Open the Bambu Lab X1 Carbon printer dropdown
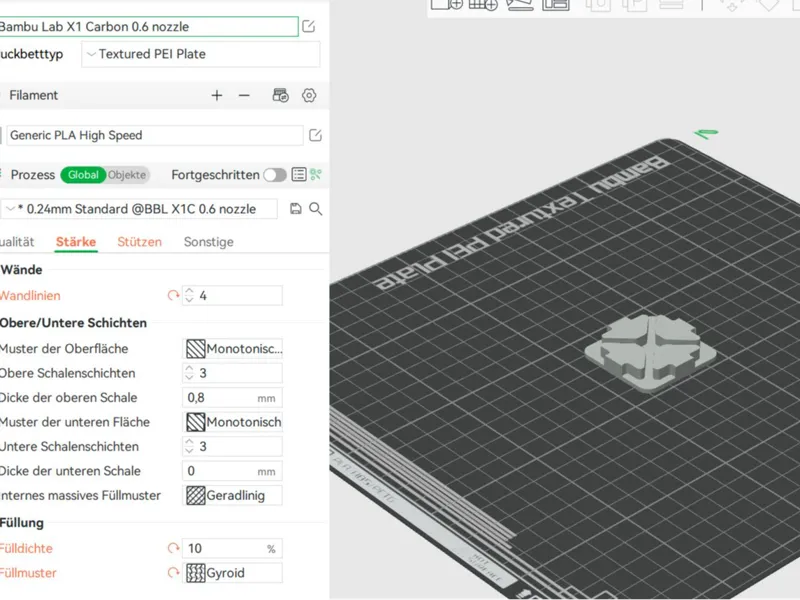Viewport: 800px width, 600px height. pyautogui.click(x=148, y=27)
